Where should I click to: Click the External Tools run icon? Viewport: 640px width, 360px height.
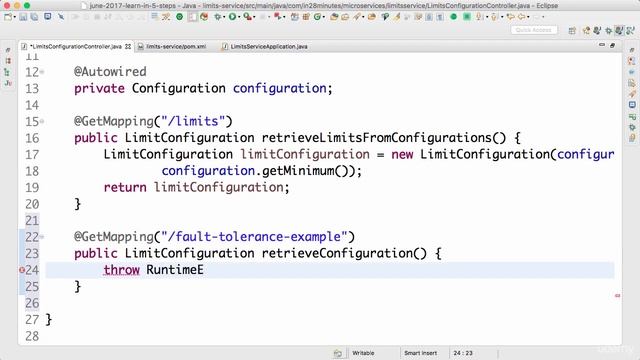pyautogui.click(x=277, y=17)
